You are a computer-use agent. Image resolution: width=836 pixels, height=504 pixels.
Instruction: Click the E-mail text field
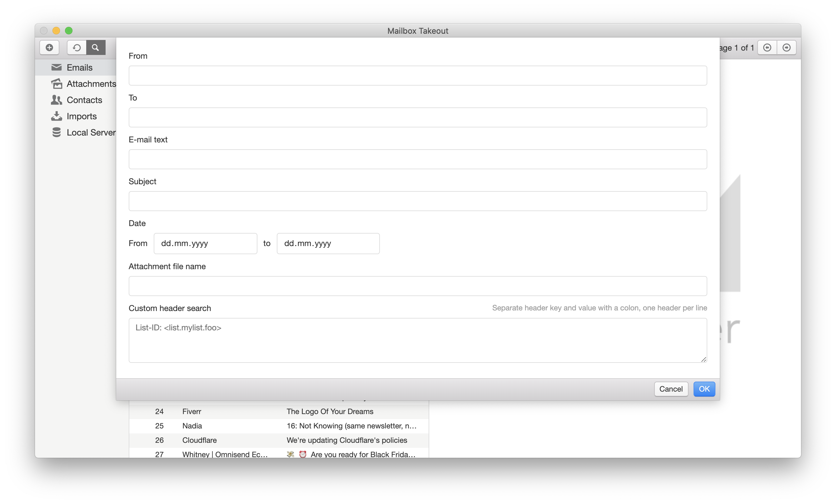coord(417,159)
